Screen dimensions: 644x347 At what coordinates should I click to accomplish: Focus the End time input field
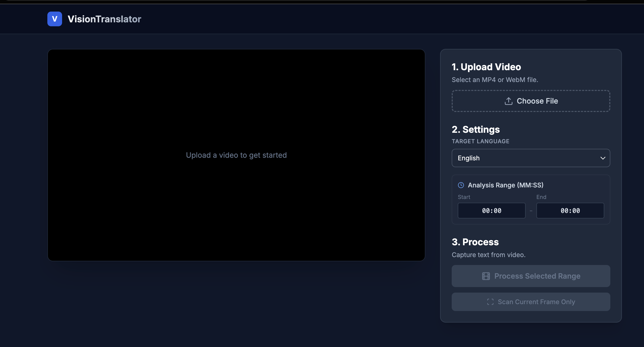click(570, 211)
